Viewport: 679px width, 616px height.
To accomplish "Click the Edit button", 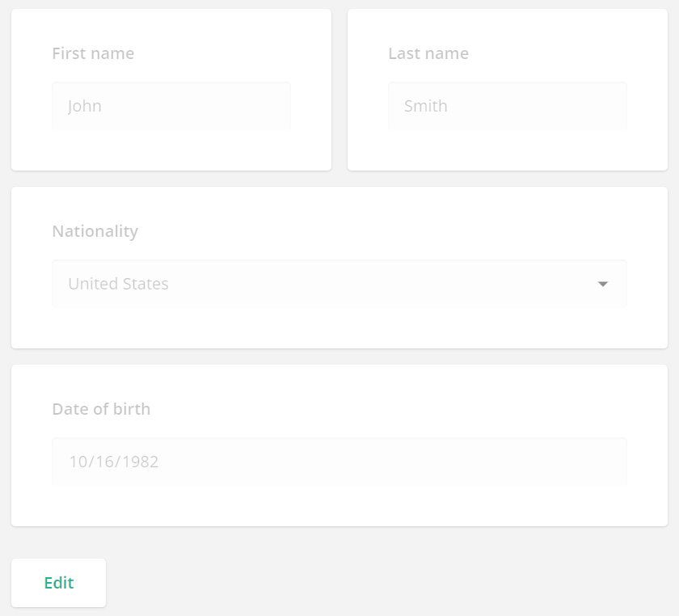I will tap(58, 582).
